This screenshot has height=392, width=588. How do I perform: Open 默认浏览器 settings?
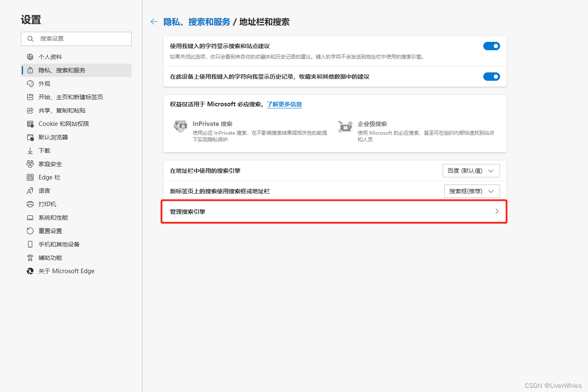76,137
